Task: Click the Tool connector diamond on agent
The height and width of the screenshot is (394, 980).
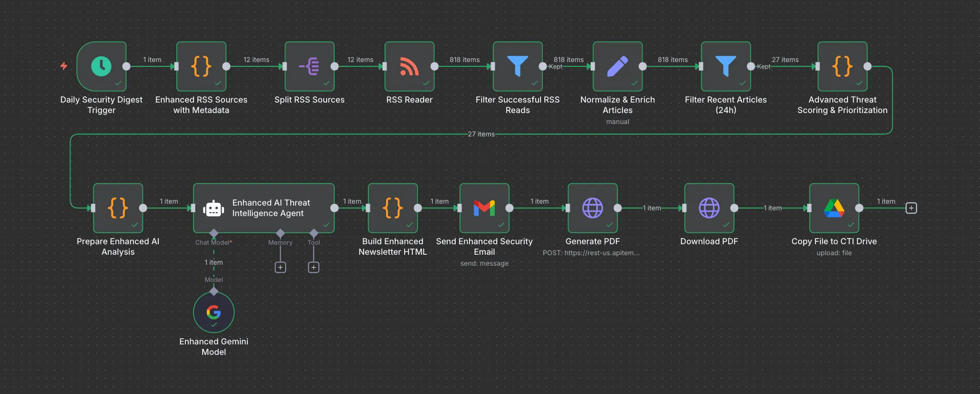Action: (314, 233)
